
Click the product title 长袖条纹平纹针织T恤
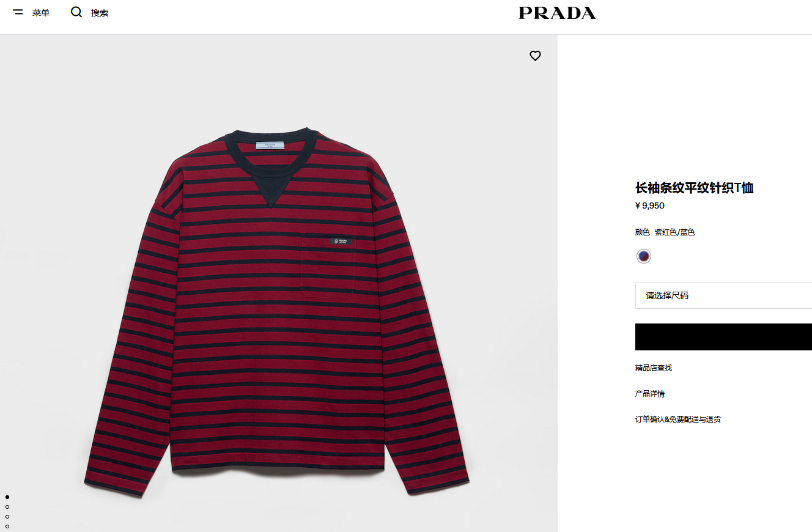[x=694, y=188]
